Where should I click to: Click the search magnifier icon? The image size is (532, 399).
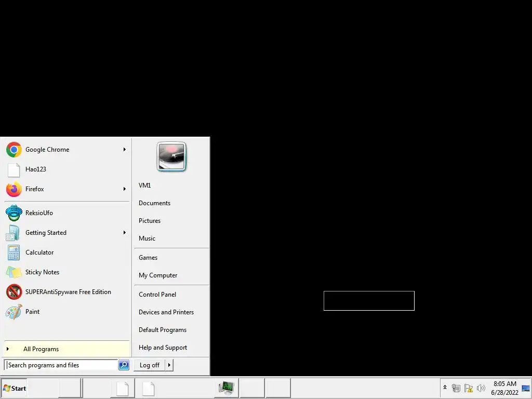pos(124,365)
